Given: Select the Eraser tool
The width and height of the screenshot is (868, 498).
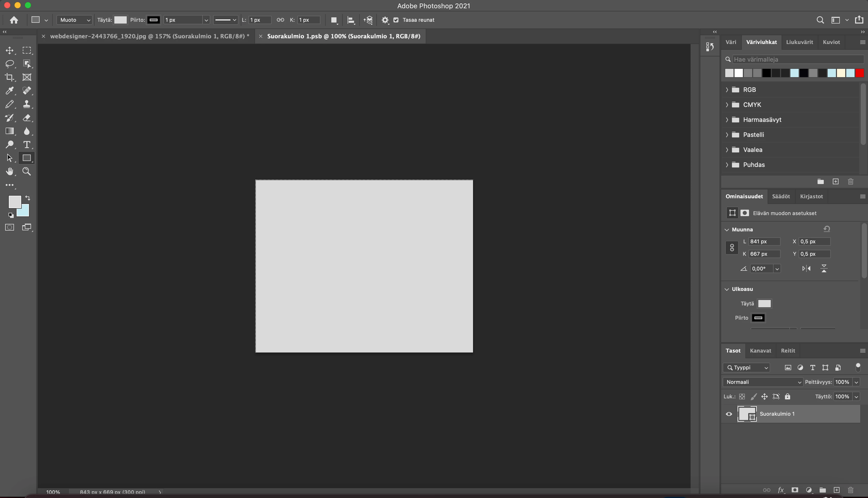Looking at the screenshot, I should (27, 118).
